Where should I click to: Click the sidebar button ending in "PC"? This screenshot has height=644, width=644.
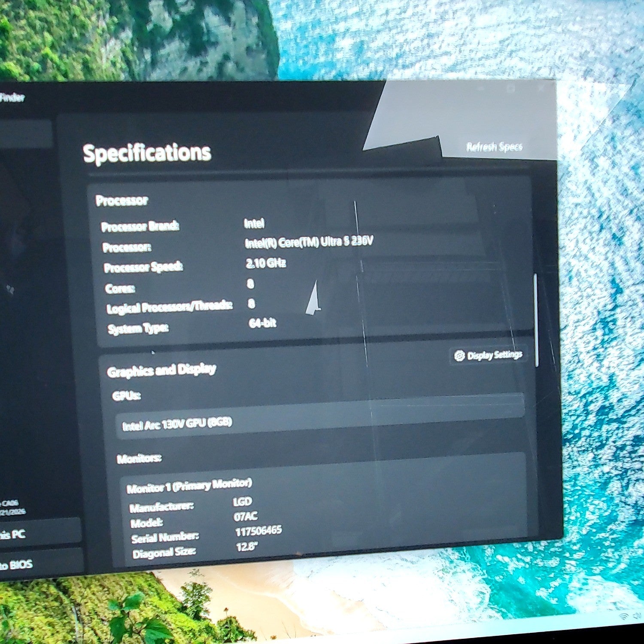tap(39, 533)
